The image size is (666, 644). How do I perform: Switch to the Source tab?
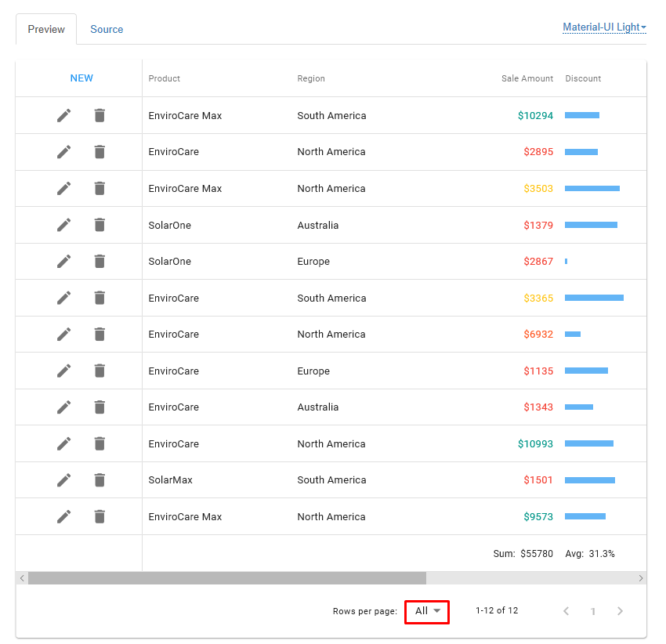tap(107, 29)
